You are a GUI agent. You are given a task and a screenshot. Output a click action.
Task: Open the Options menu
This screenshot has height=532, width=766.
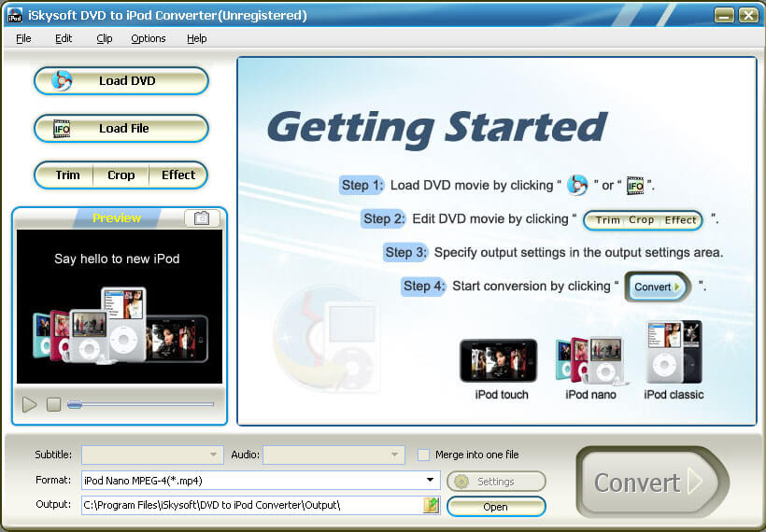click(149, 38)
